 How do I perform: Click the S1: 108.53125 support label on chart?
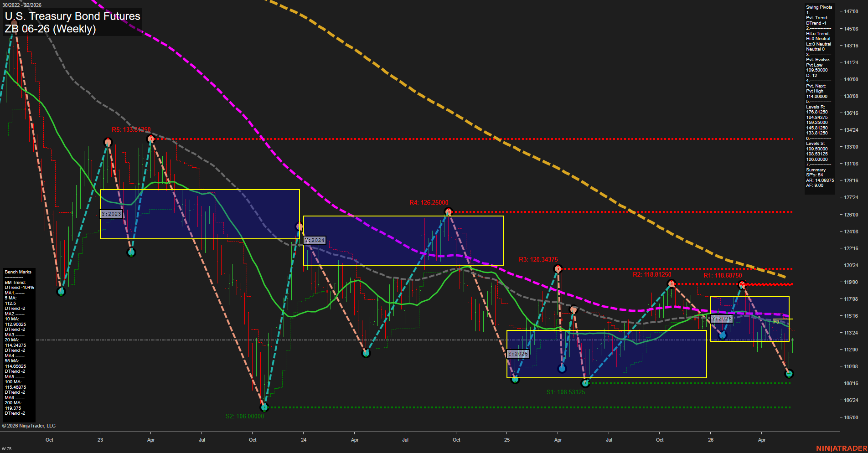pyautogui.click(x=566, y=392)
